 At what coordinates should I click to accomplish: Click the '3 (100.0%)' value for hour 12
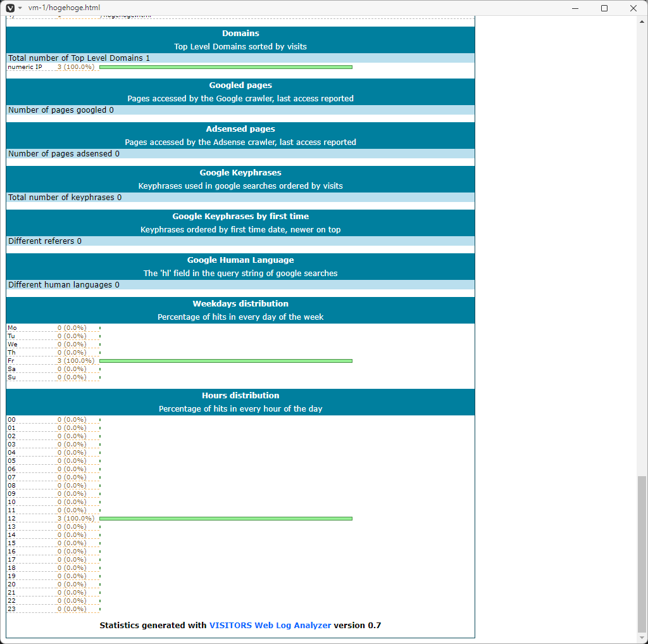(x=76, y=518)
